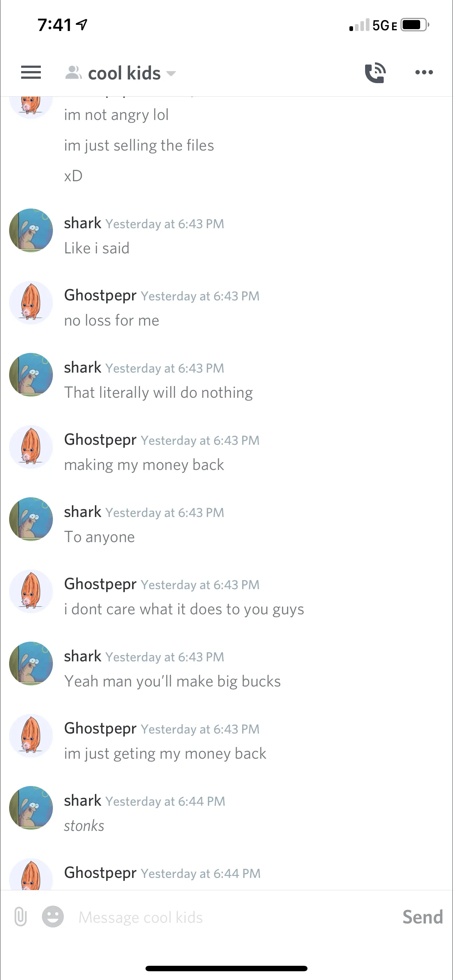The width and height of the screenshot is (453, 980).
Task: Expand the cool kids dropdown arrow
Action: 171,73
